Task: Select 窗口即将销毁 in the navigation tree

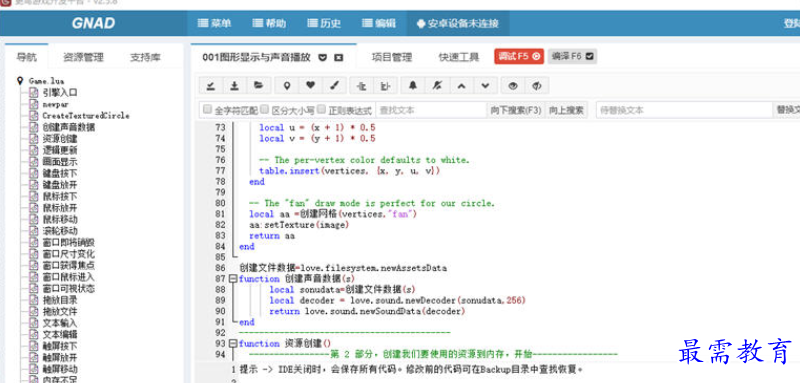Action: (x=69, y=243)
